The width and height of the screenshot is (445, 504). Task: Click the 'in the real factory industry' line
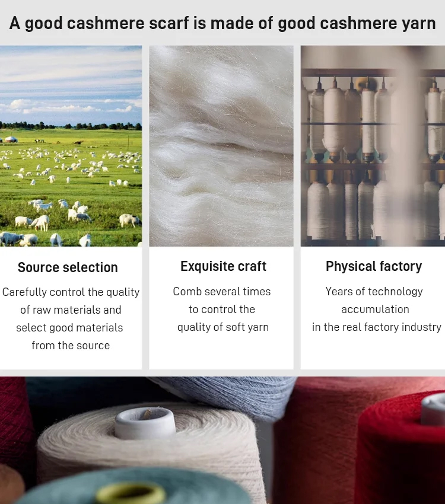377,327
